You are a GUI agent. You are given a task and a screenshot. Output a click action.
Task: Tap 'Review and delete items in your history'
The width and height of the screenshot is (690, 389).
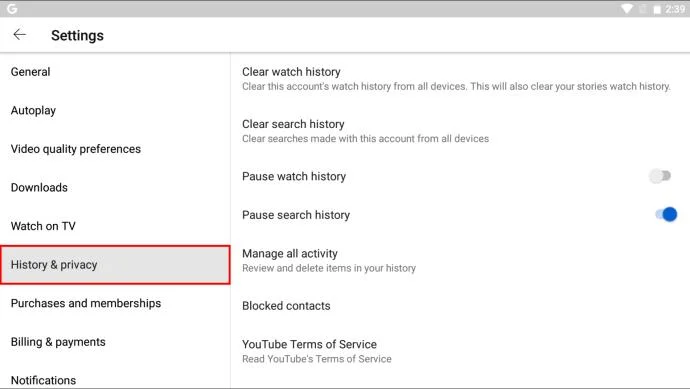[x=329, y=268]
